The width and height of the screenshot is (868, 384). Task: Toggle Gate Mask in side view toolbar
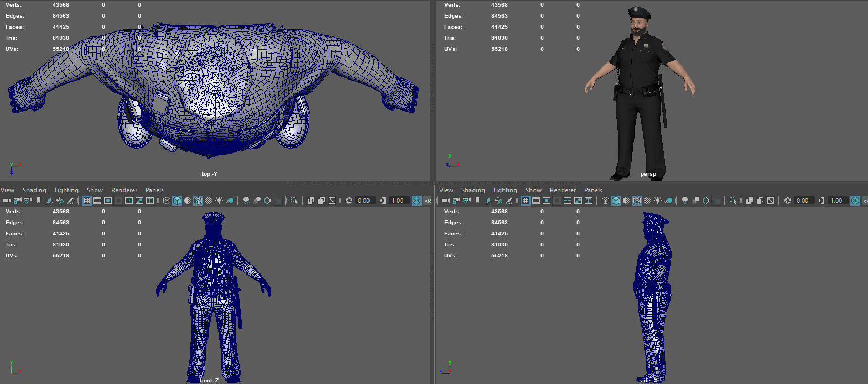click(x=557, y=201)
